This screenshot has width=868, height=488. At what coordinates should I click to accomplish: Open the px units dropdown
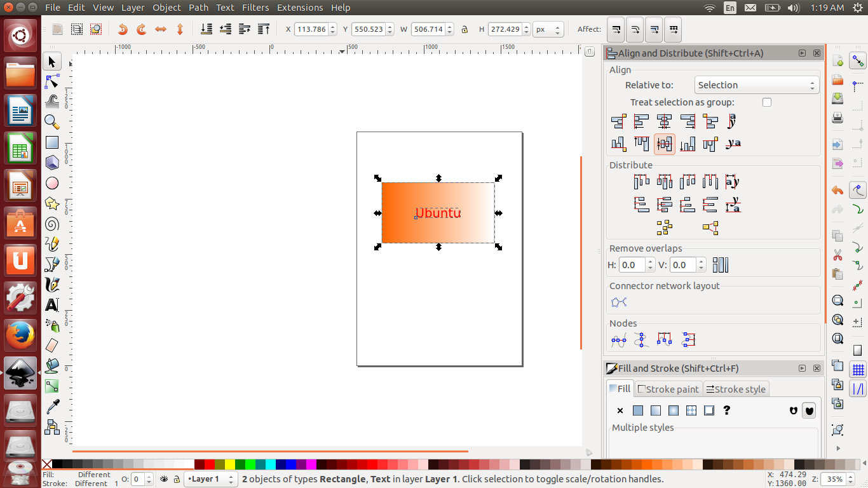pyautogui.click(x=548, y=29)
